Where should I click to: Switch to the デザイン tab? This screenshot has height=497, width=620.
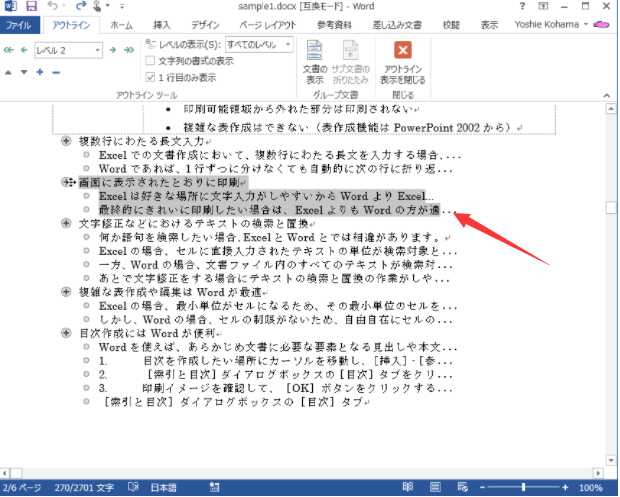(x=205, y=25)
